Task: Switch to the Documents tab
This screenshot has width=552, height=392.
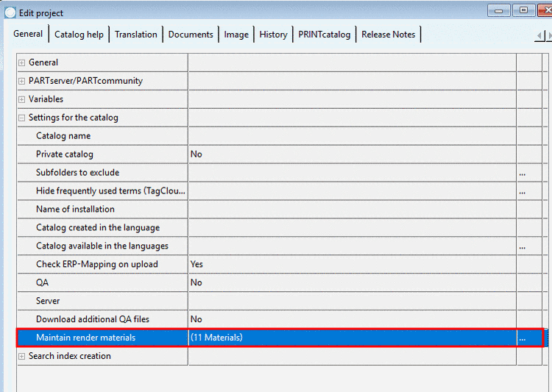Action: tap(191, 35)
